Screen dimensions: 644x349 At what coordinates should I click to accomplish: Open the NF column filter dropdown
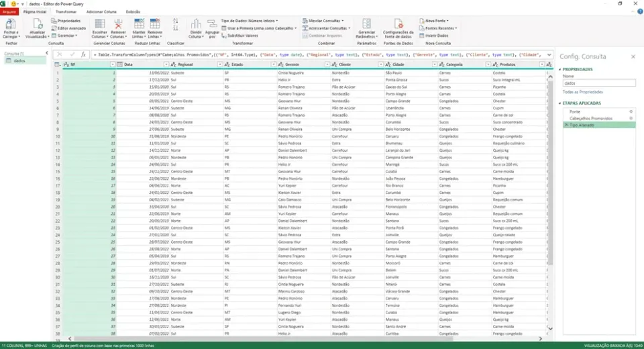pos(113,64)
